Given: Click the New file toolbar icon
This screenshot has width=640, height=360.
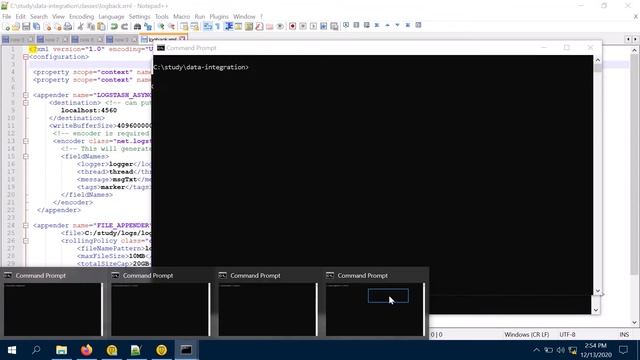Looking at the screenshot, I should coord(6,27).
